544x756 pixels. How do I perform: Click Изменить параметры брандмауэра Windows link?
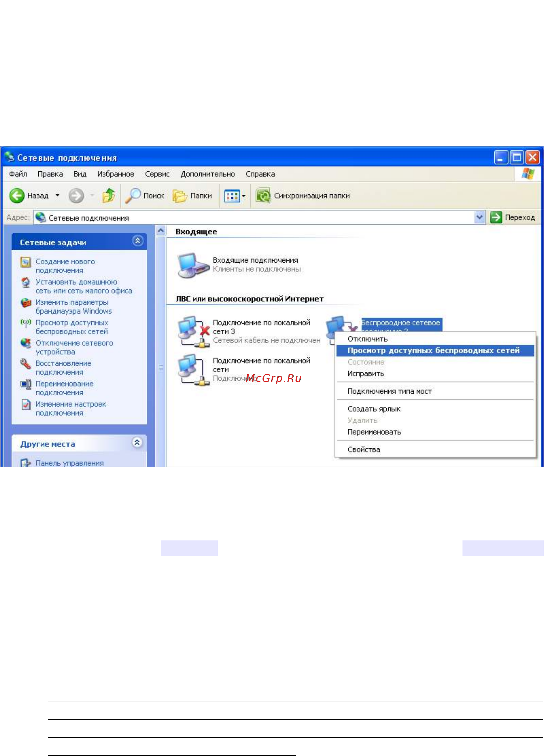pos(73,307)
